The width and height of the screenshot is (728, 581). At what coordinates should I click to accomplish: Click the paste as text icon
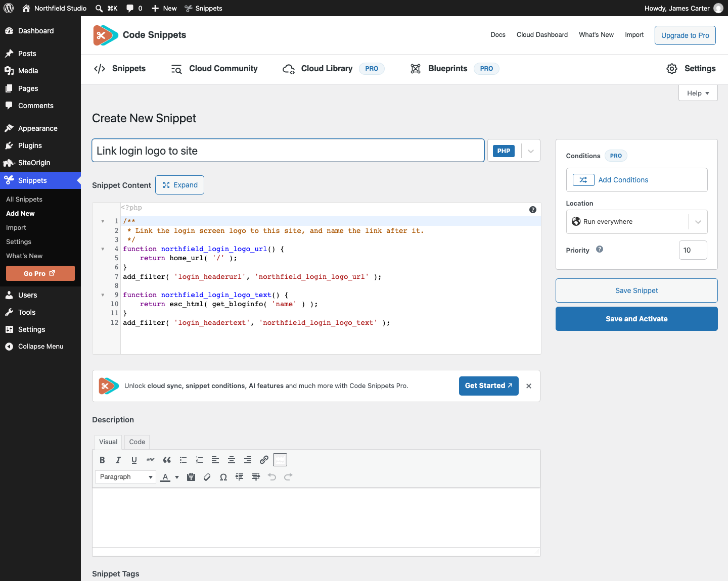click(x=191, y=477)
